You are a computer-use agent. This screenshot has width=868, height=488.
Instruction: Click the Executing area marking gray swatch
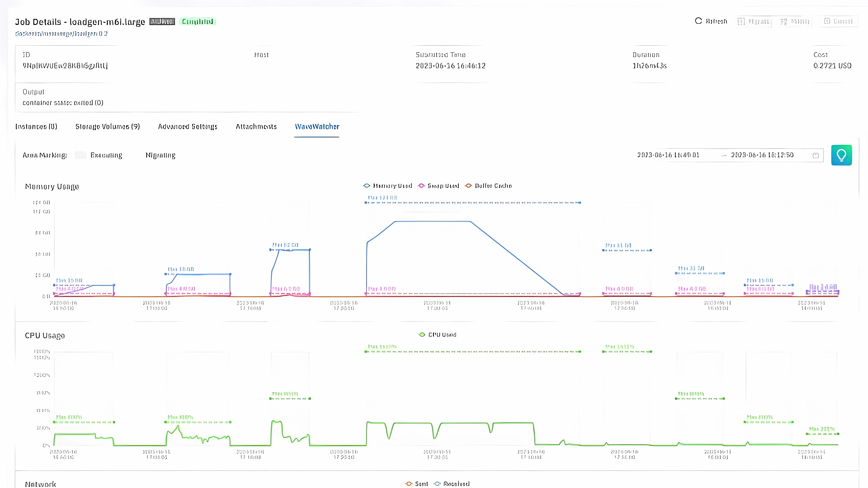click(x=81, y=155)
